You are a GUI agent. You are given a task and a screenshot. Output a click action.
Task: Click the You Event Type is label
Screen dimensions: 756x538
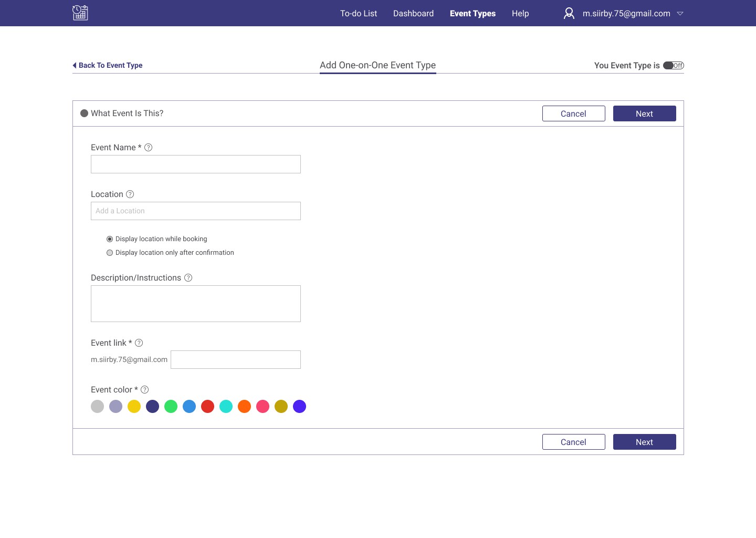pyautogui.click(x=627, y=66)
